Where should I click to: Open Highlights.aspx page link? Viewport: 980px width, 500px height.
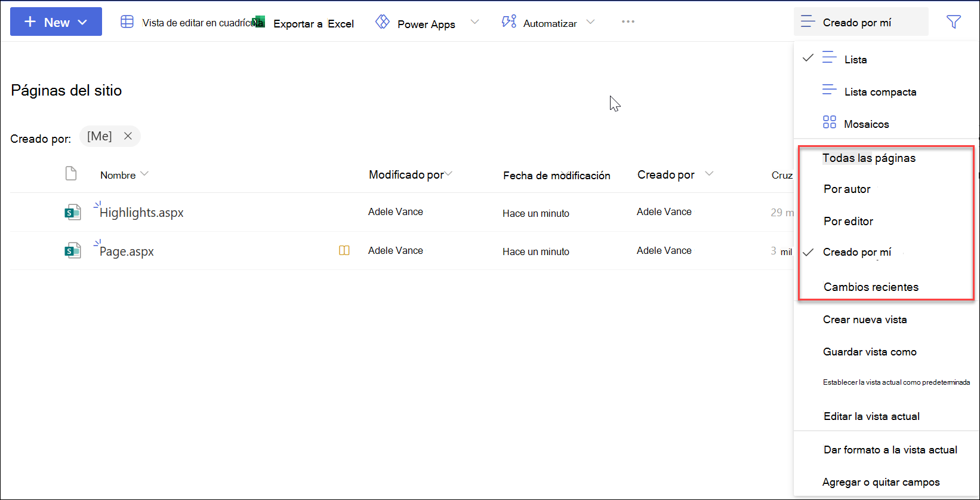[x=141, y=213]
